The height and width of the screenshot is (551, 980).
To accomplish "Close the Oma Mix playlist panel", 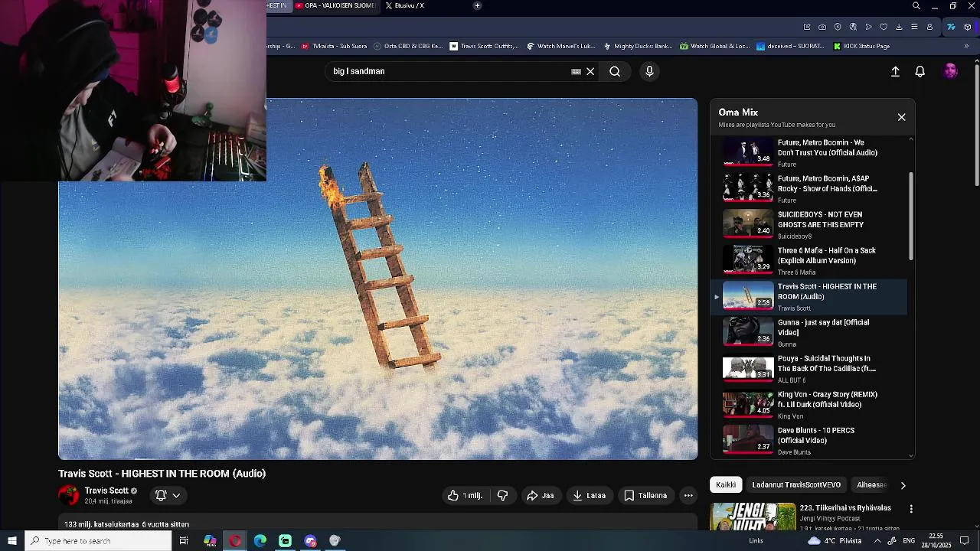I will pyautogui.click(x=901, y=117).
